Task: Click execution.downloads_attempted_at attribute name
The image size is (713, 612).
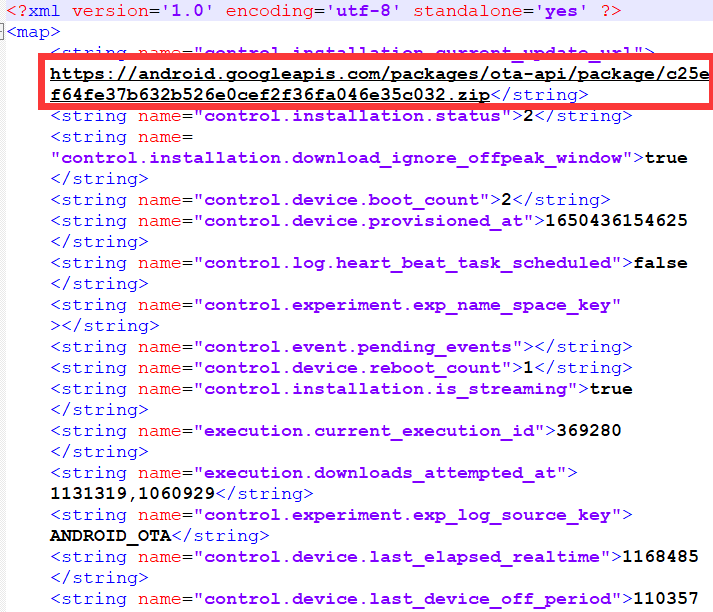Action: 380,473
